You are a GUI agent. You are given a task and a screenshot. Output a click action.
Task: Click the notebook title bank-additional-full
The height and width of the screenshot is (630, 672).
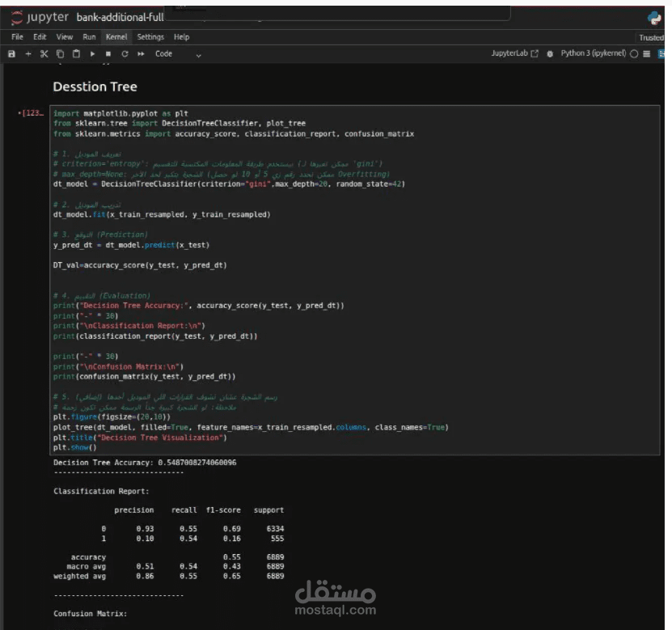tap(120, 17)
